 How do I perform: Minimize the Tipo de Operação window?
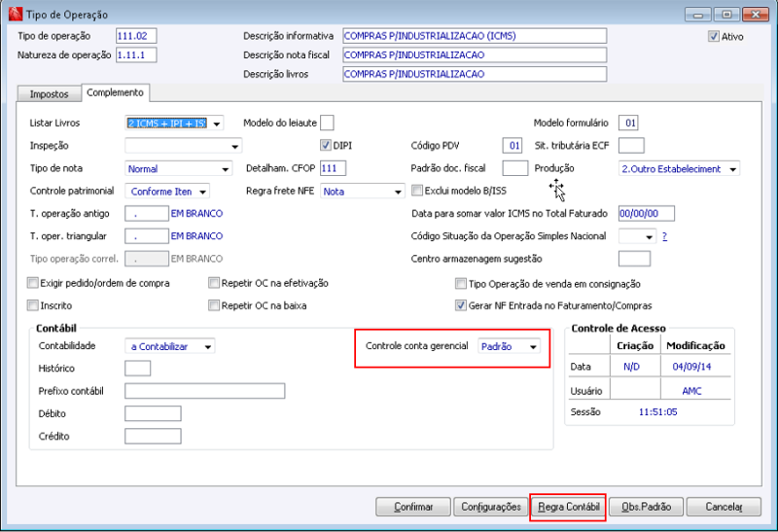(697, 15)
